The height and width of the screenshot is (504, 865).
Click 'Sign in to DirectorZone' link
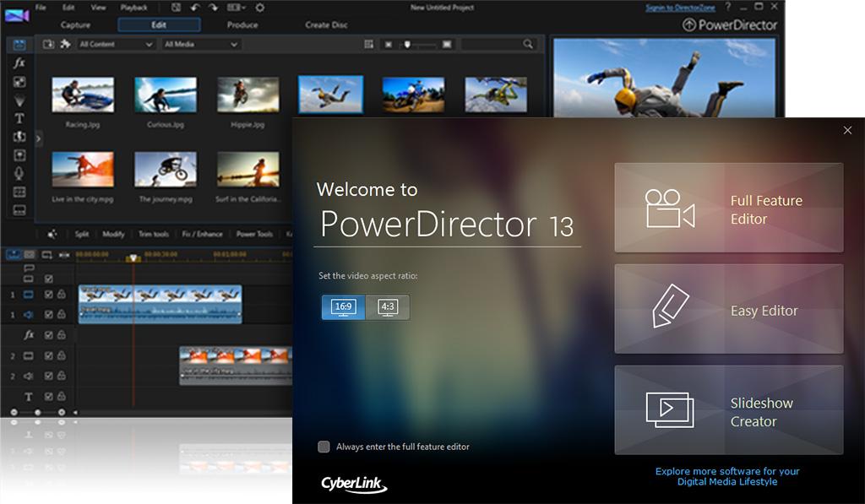pos(680,8)
